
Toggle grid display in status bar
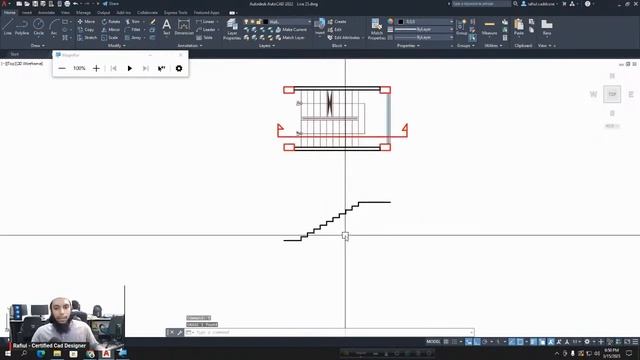[446, 342]
